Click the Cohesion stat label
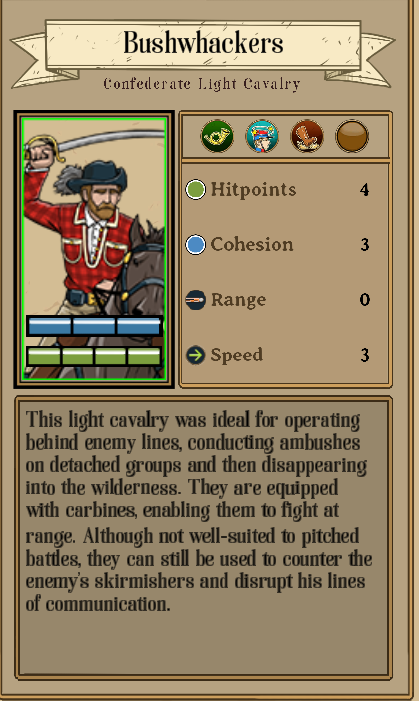 point(252,245)
